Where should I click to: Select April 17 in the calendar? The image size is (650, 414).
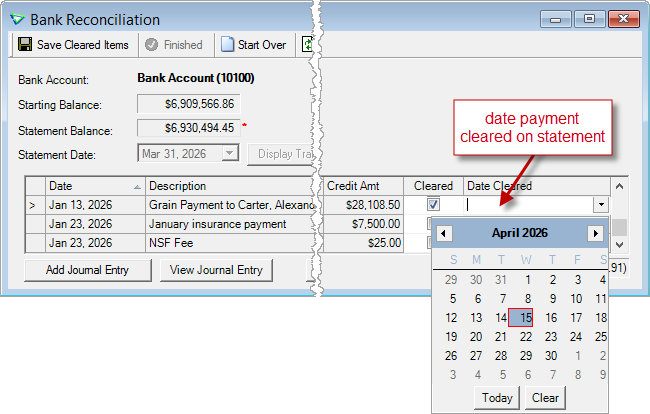tap(576, 318)
